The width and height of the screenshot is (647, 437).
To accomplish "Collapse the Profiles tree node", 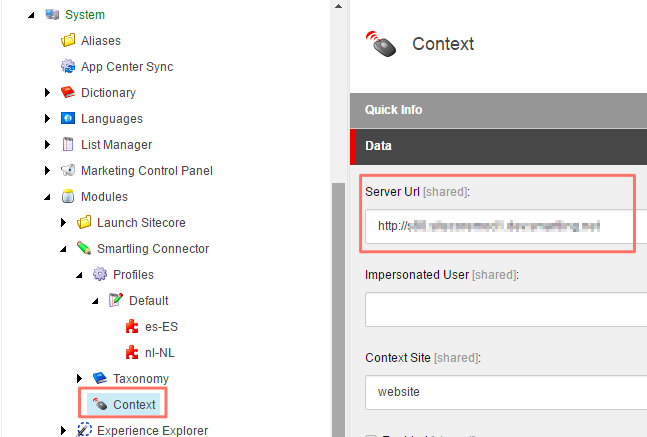I will [x=79, y=275].
